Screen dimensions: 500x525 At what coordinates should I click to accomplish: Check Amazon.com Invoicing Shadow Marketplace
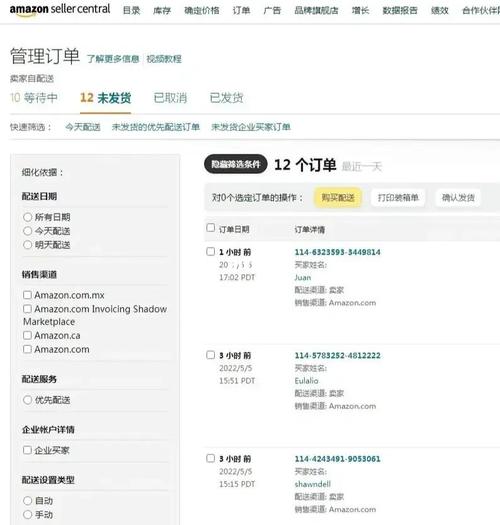[27, 309]
